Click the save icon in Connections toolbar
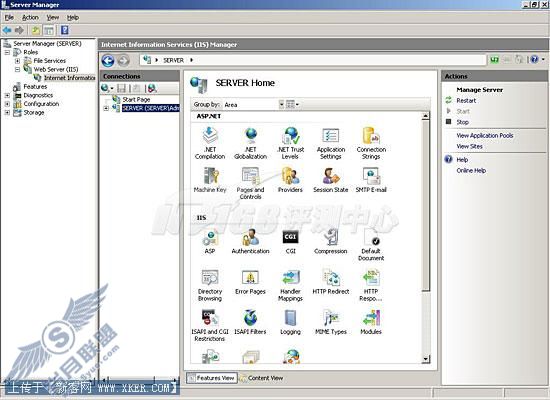 click(x=121, y=88)
